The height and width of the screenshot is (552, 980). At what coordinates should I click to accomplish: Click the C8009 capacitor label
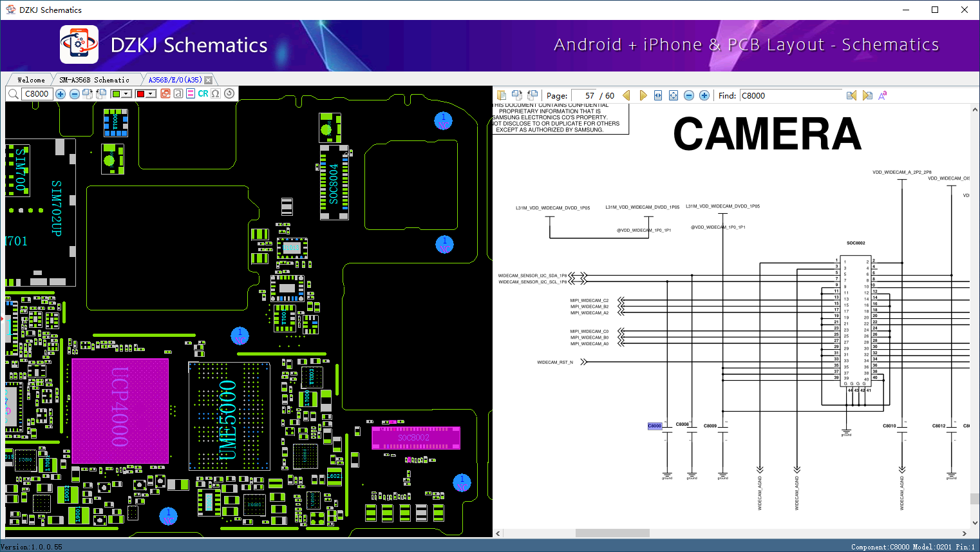pyautogui.click(x=710, y=426)
